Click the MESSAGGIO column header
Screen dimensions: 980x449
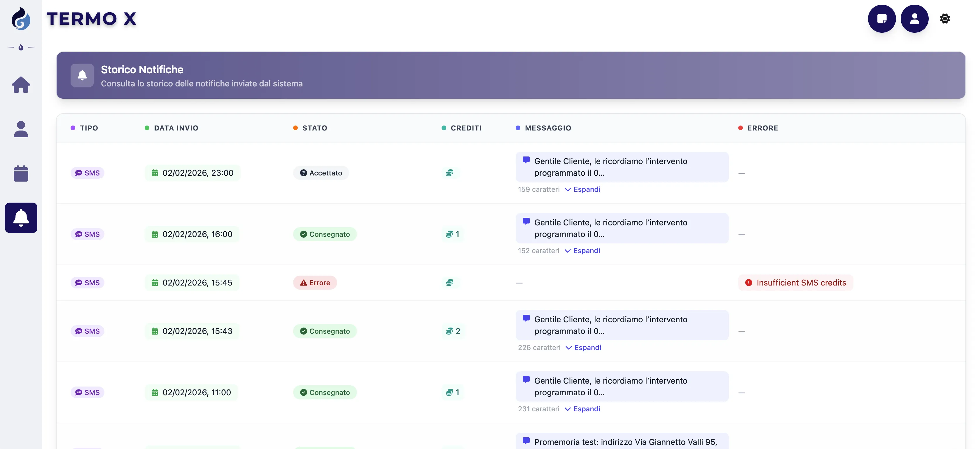(543, 128)
